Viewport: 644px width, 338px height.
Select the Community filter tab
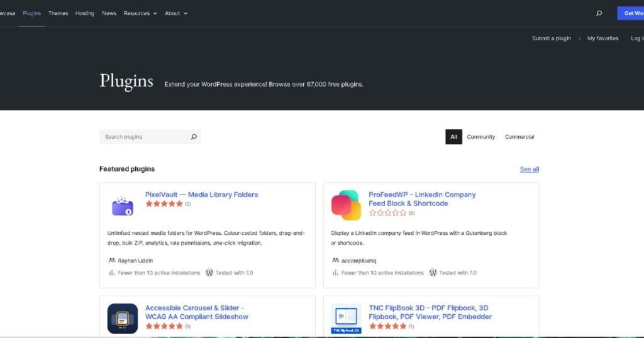point(481,136)
